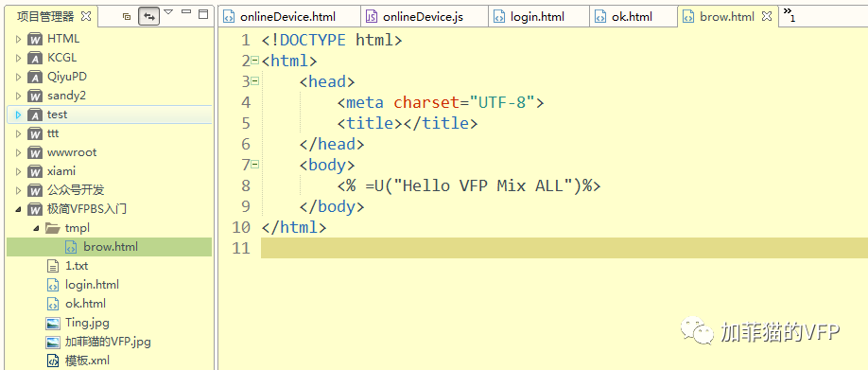The height and width of the screenshot is (370, 868).
Task: Close the brow.html editor tab
Action: (x=767, y=17)
